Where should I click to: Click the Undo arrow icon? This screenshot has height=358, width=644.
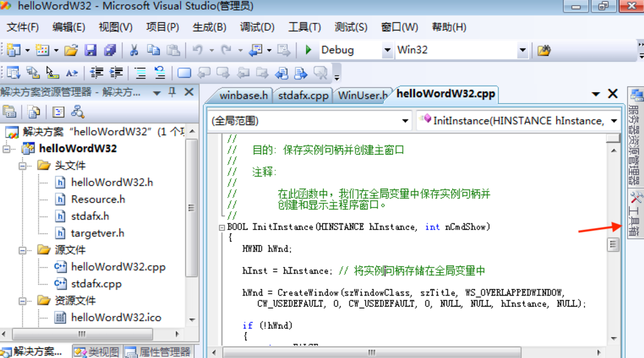(x=198, y=50)
